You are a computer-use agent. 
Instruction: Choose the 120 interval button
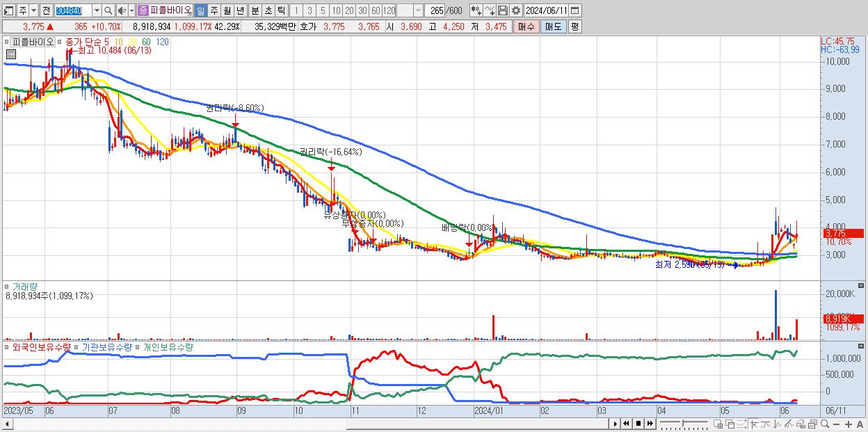coord(389,10)
